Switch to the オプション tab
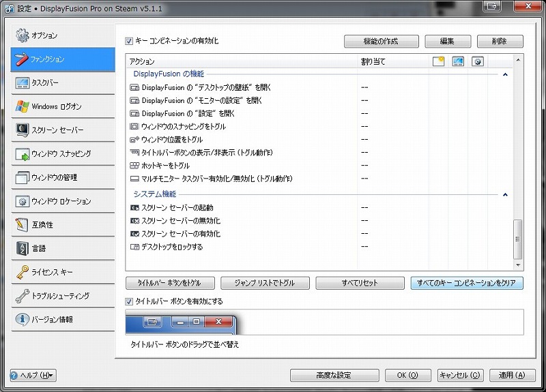The image size is (546, 392). coord(63,35)
